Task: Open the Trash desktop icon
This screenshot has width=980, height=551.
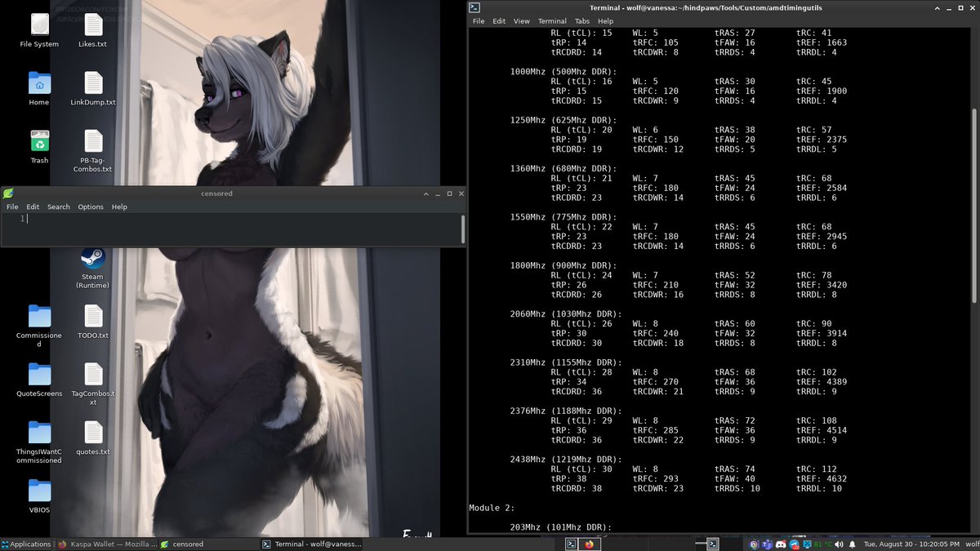Action: coord(39,146)
